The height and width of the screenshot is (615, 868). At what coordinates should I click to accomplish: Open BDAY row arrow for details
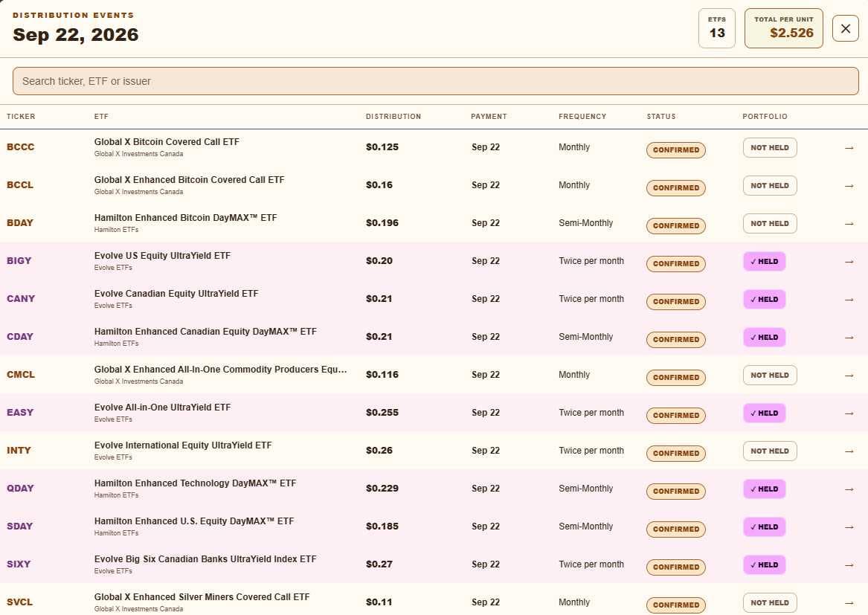(x=849, y=224)
